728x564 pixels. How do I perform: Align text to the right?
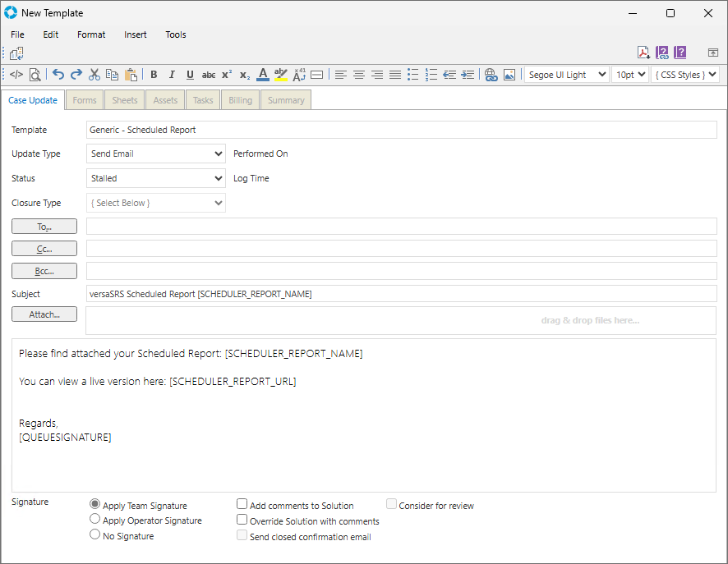pos(377,75)
